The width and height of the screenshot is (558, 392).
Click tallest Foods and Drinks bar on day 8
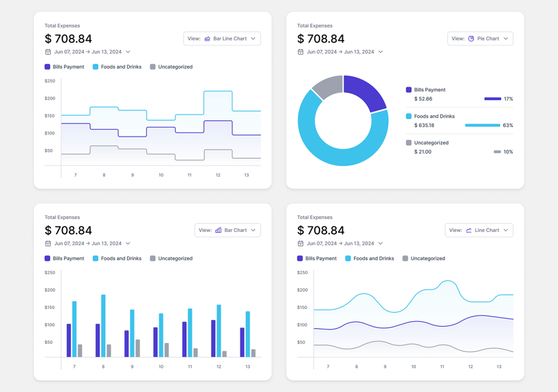pos(103,326)
